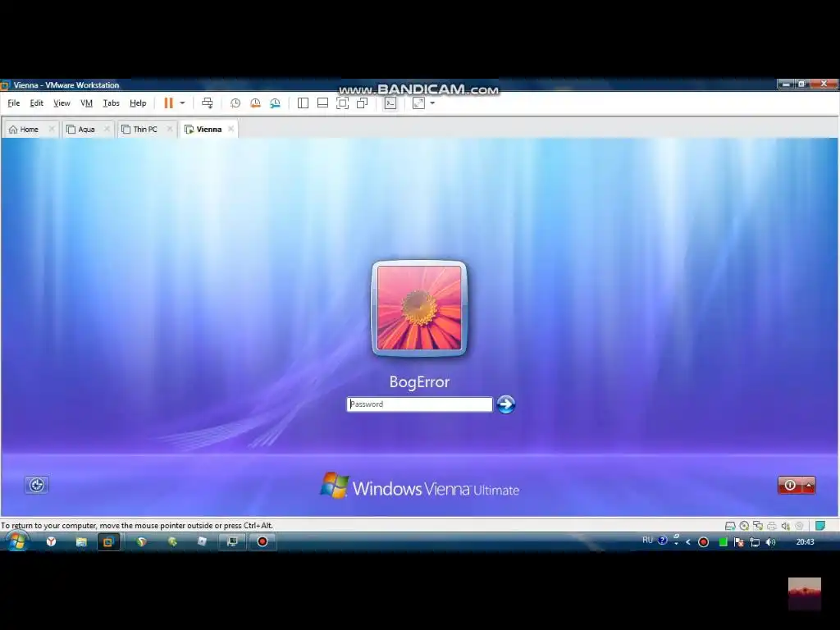
Task: Open the Windows Start menu orb
Action: click(16, 541)
